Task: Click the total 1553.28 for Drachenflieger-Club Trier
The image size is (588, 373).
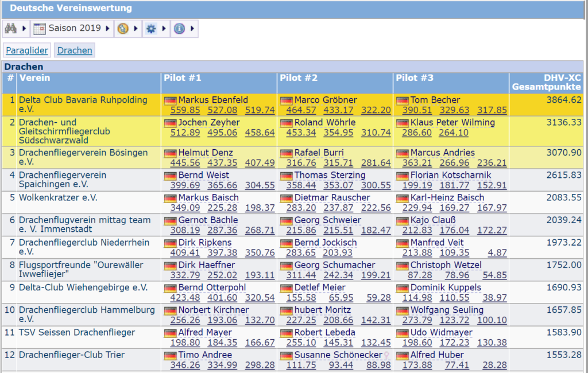Action: [564, 355]
